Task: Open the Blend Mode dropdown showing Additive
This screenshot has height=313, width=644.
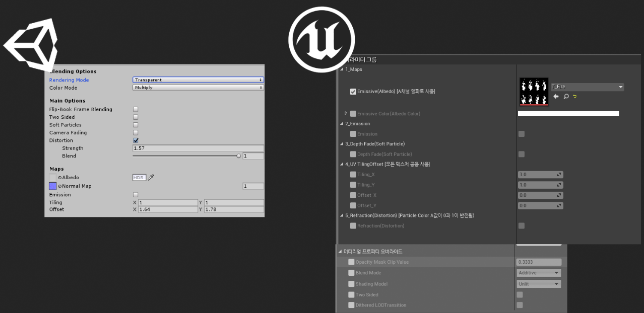Action: 539,273
